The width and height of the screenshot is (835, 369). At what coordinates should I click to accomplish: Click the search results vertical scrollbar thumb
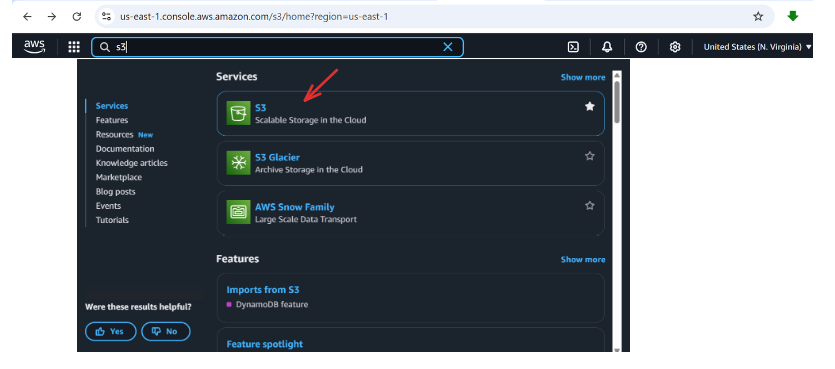coord(617,101)
